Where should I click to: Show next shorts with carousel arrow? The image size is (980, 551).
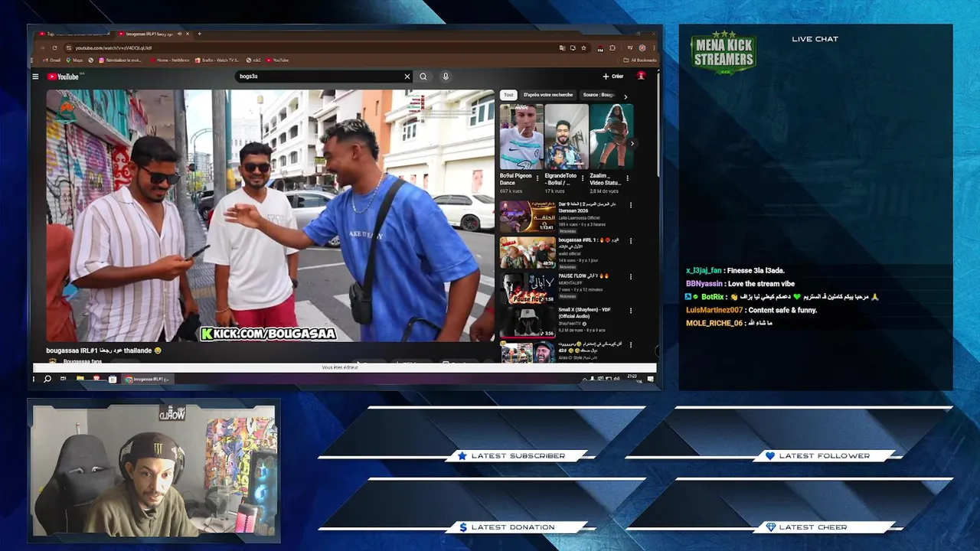pyautogui.click(x=632, y=143)
